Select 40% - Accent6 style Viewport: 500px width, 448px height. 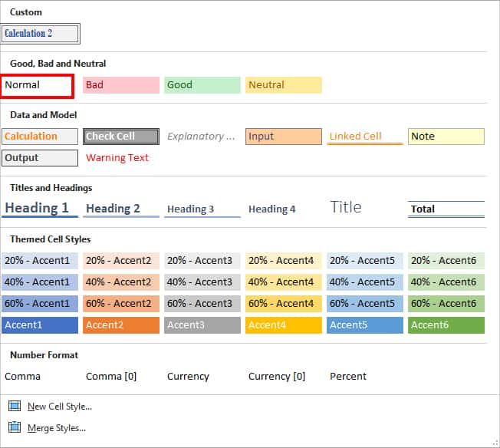[x=446, y=282]
